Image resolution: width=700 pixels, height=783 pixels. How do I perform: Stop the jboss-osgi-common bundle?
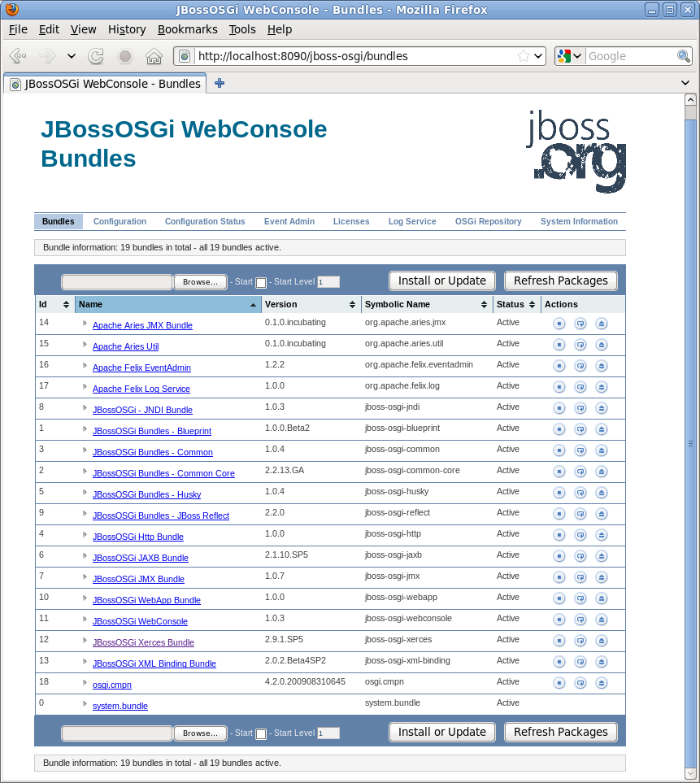click(x=559, y=450)
